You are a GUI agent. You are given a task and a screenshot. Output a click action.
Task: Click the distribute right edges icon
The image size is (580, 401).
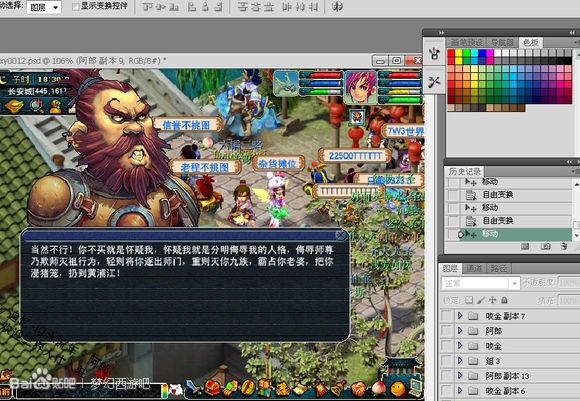pos(313,7)
